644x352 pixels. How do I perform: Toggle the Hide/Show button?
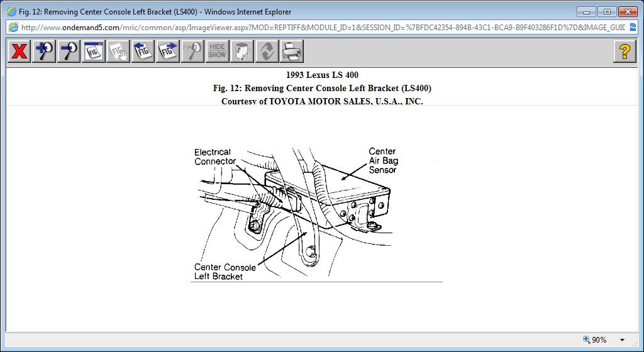click(x=217, y=52)
